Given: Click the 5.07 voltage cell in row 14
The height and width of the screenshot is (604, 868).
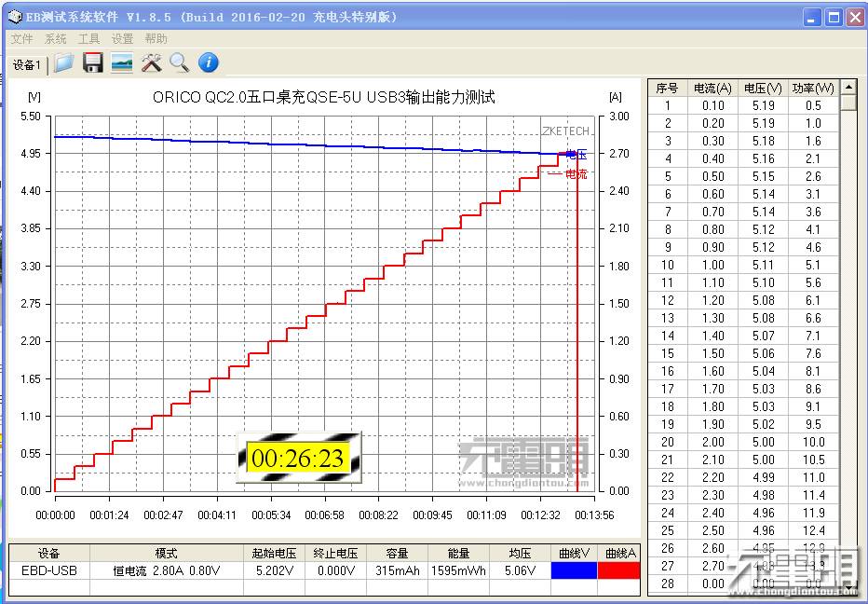Looking at the screenshot, I should pyautogui.click(x=764, y=336).
